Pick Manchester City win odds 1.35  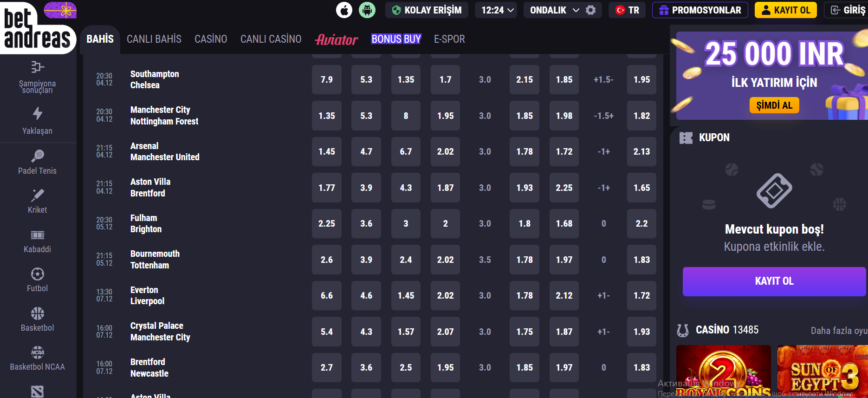click(327, 116)
